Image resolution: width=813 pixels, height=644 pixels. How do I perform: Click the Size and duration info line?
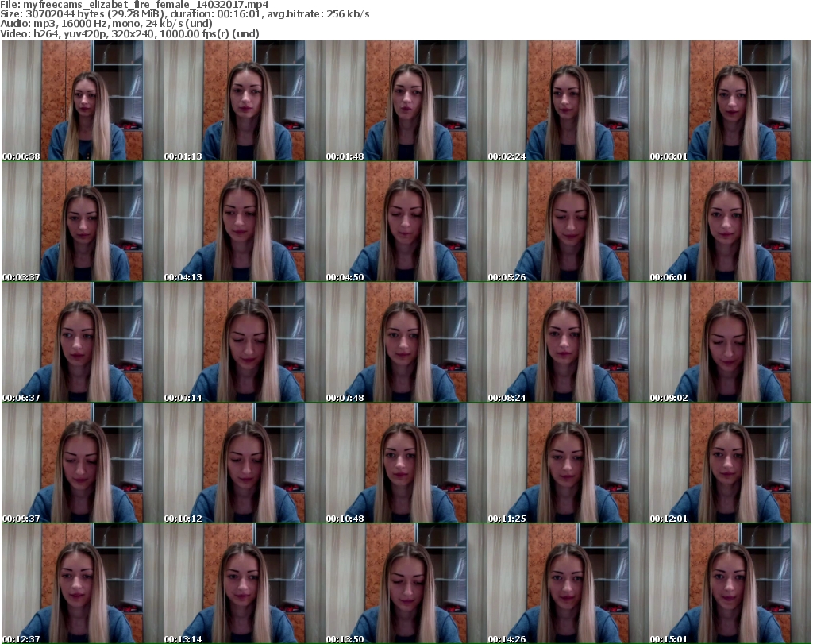click(x=185, y=14)
